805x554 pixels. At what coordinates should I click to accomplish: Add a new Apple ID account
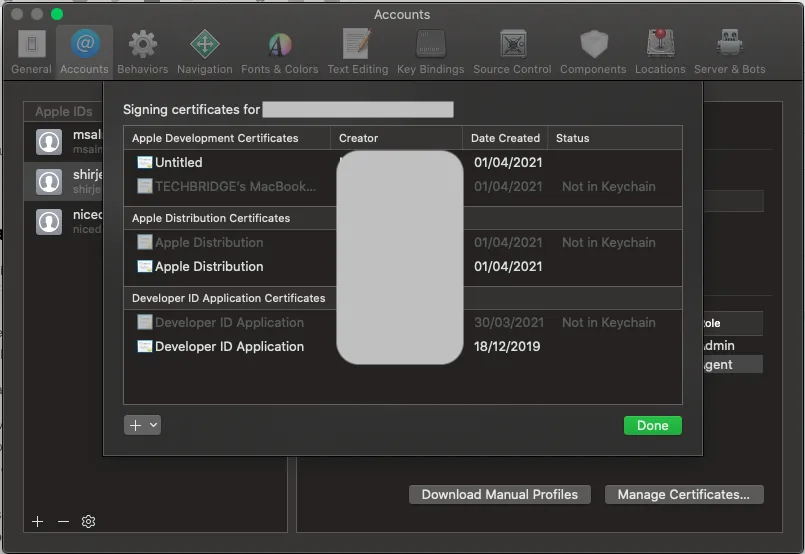click(37, 522)
